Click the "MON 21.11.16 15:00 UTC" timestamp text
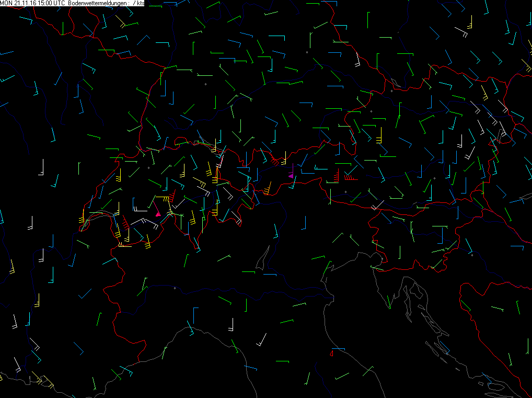Image resolution: width=532 pixels, height=398 pixels. click(x=33, y=3)
